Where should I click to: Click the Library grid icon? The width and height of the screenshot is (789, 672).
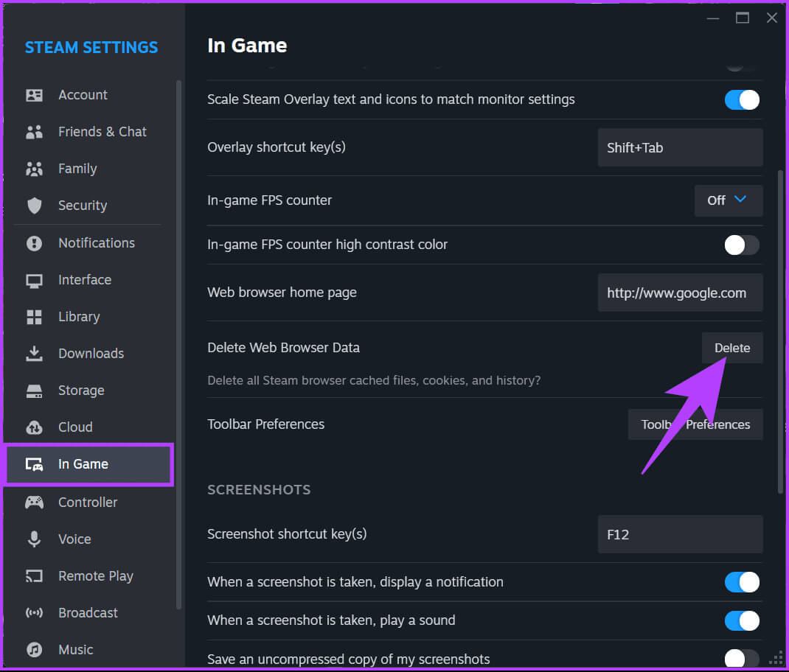point(34,317)
